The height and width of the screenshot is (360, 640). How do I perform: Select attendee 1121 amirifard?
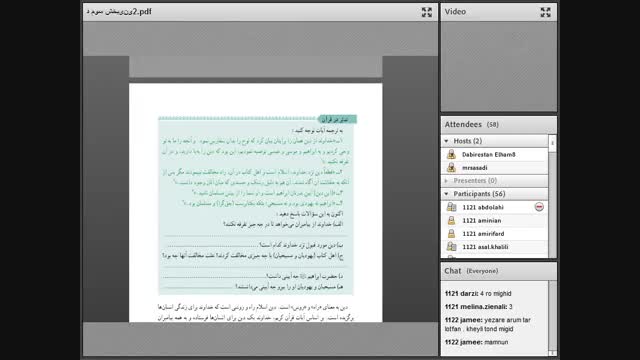click(x=494, y=233)
